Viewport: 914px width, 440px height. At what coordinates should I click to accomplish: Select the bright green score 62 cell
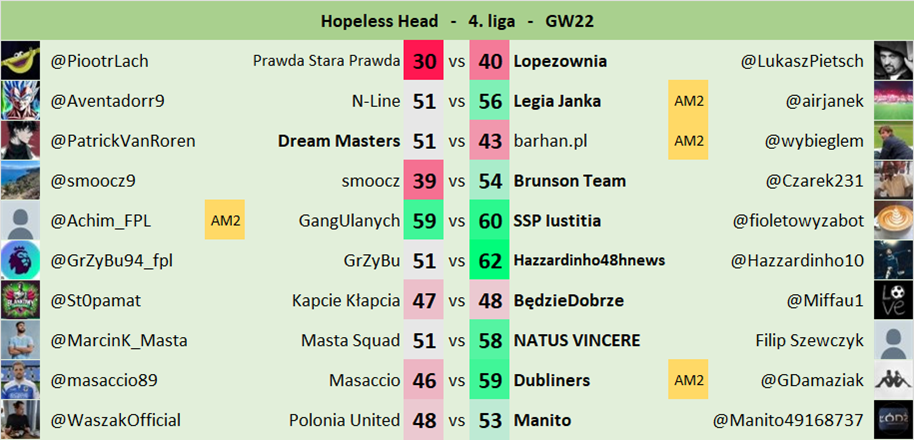tap(490, 261)
